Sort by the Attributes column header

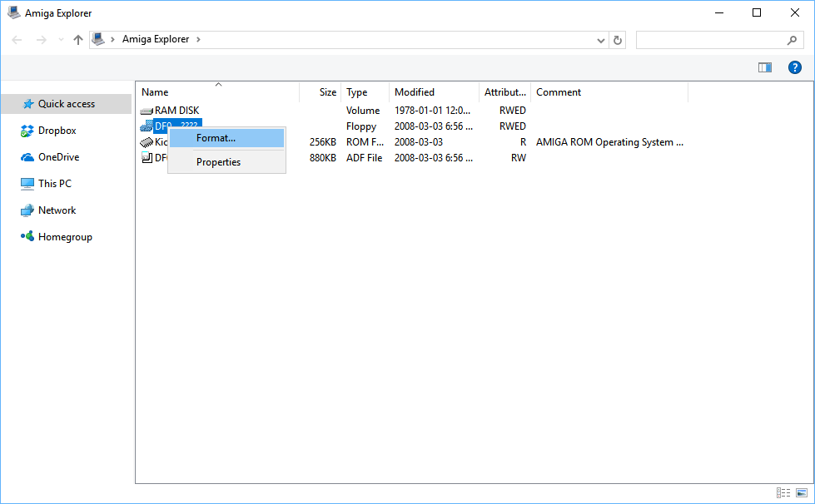click(504, 92)
